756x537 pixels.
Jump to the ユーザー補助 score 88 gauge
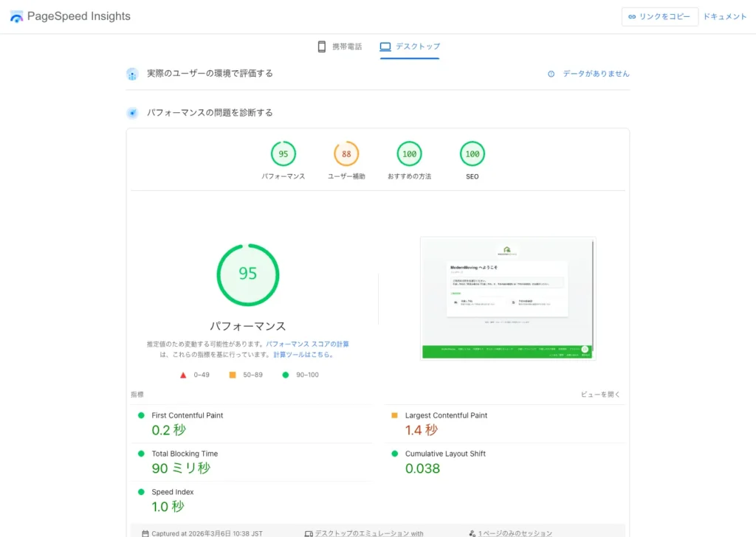coord(346,154)
